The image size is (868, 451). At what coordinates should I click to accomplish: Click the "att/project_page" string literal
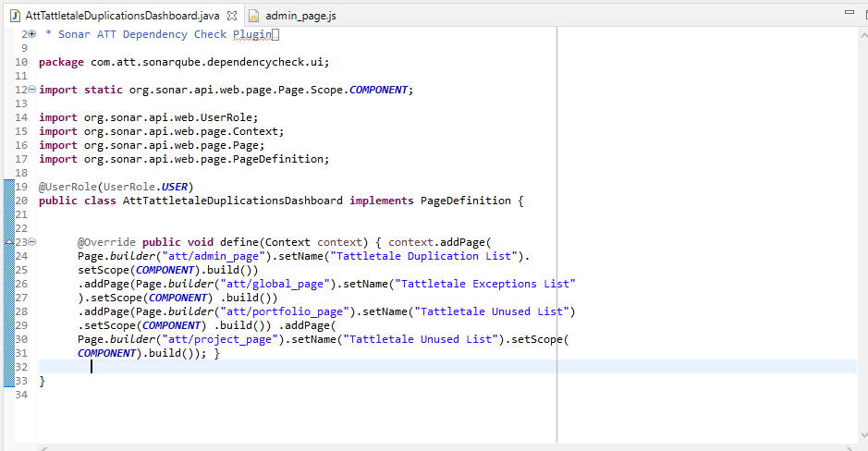[220, 339]
